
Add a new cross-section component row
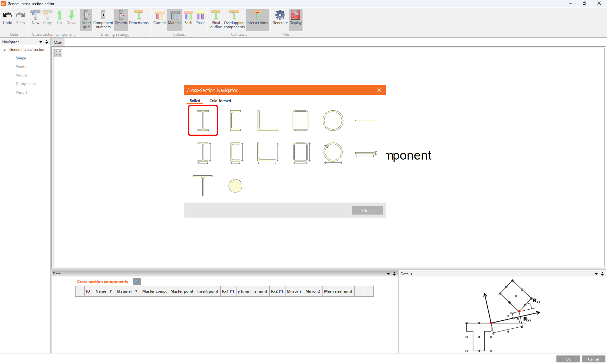click(x=137, y=281)
